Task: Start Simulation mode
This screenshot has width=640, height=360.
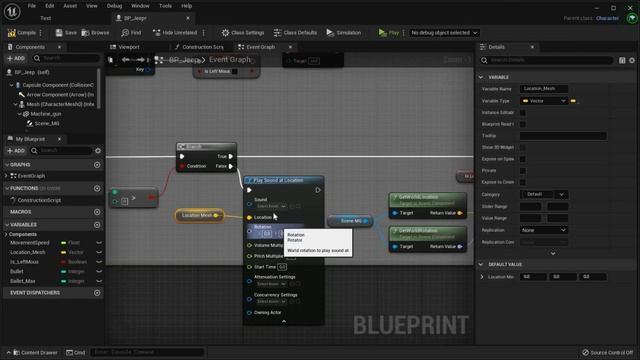Action: (344, 33)
